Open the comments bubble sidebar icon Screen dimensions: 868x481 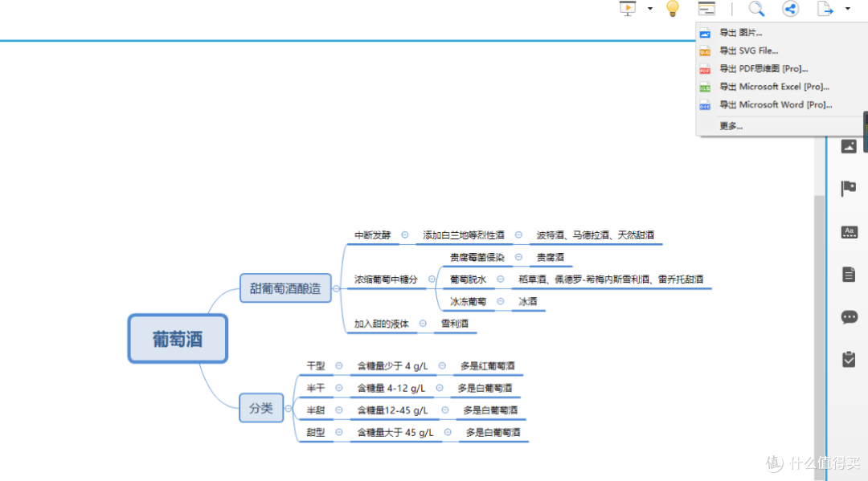(849, 317)
